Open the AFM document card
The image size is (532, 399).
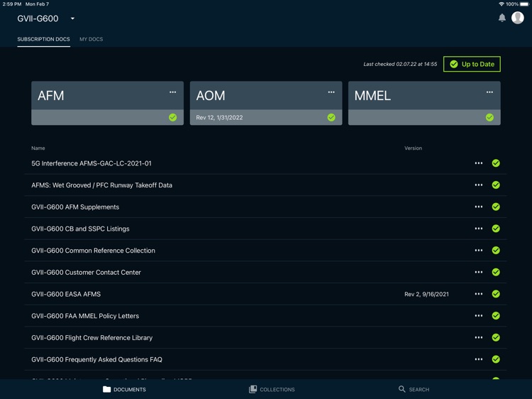107,103
